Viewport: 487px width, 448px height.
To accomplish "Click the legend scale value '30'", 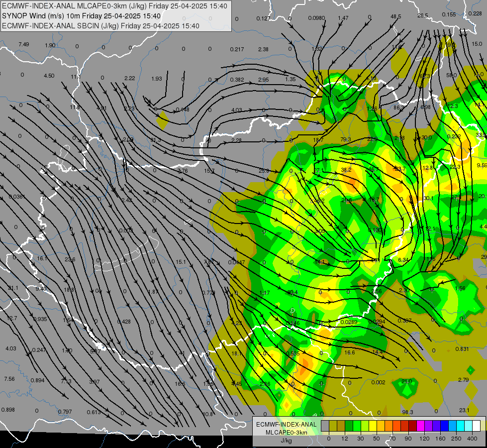I will (361, 439).
